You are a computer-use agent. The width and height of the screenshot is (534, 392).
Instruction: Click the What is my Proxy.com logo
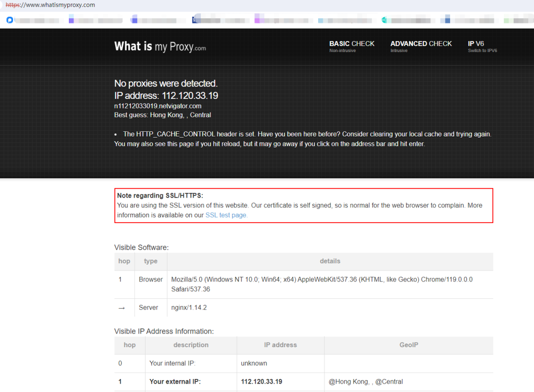point(160,46)
